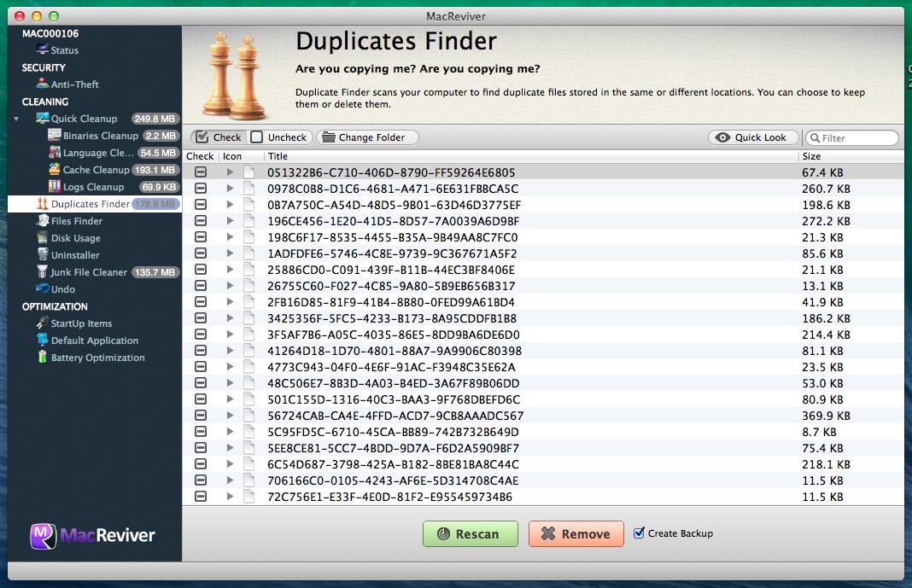
Task: Toggle checkbox for 051322B6-C710-406D row
Action: coord(201,172)
